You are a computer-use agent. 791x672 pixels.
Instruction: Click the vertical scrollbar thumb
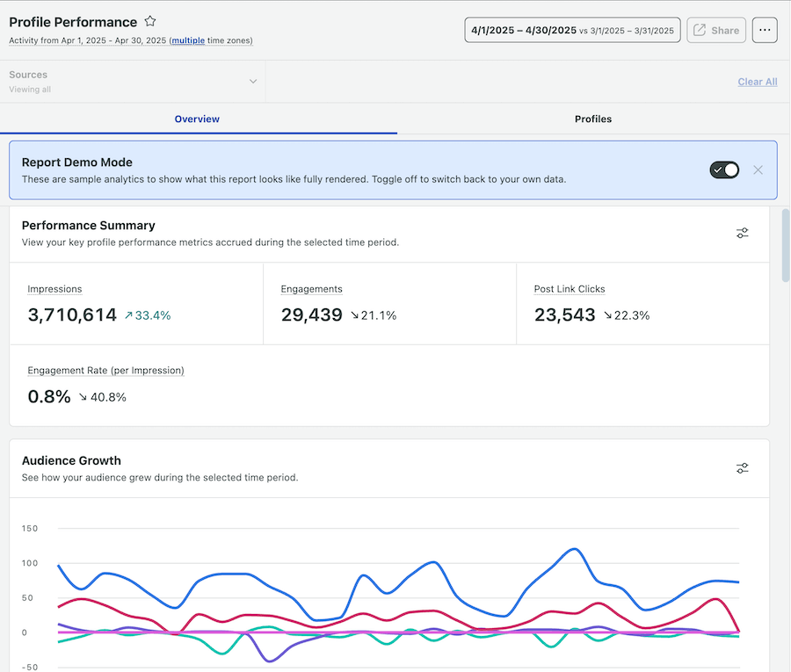click(x=785, y=246)
